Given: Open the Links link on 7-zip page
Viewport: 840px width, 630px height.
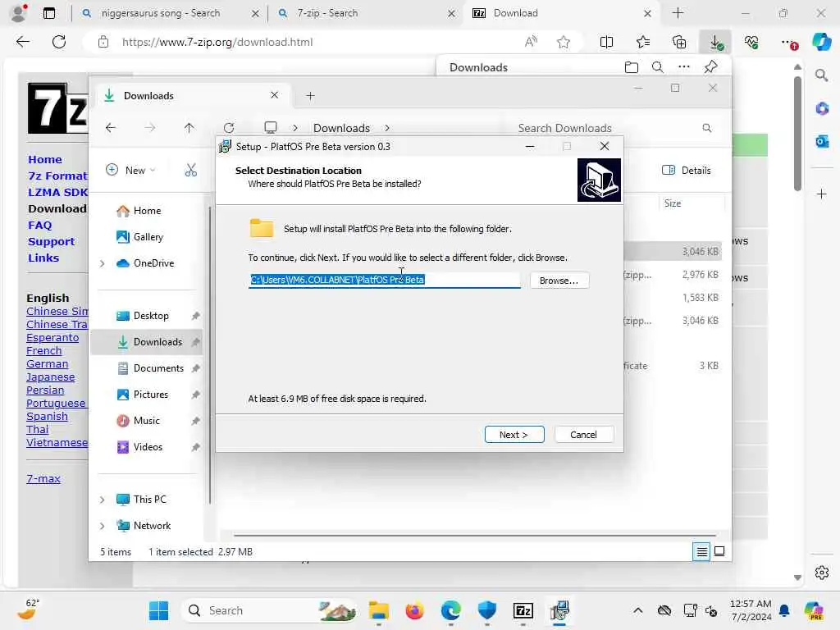Looking at the screenshot, I should 43,258.
